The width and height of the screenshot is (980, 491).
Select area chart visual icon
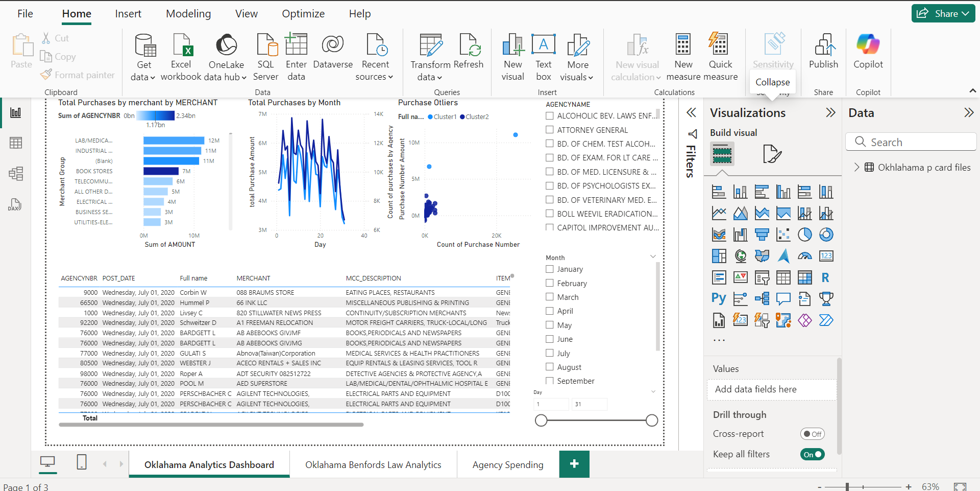740,213
